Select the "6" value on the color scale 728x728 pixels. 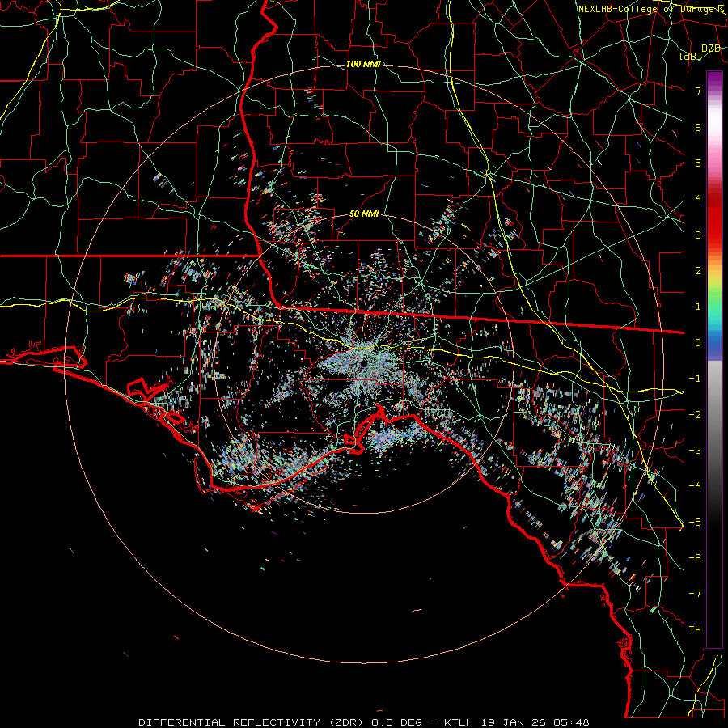coord(698,127)
